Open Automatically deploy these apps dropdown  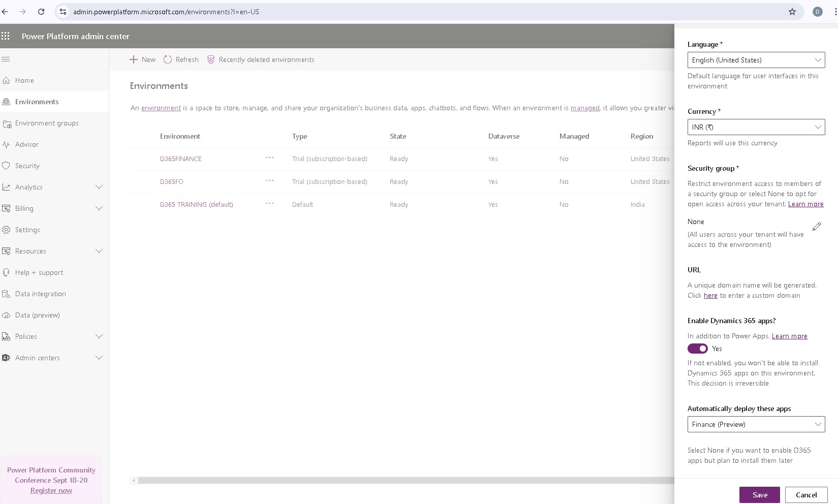point(756,424)
